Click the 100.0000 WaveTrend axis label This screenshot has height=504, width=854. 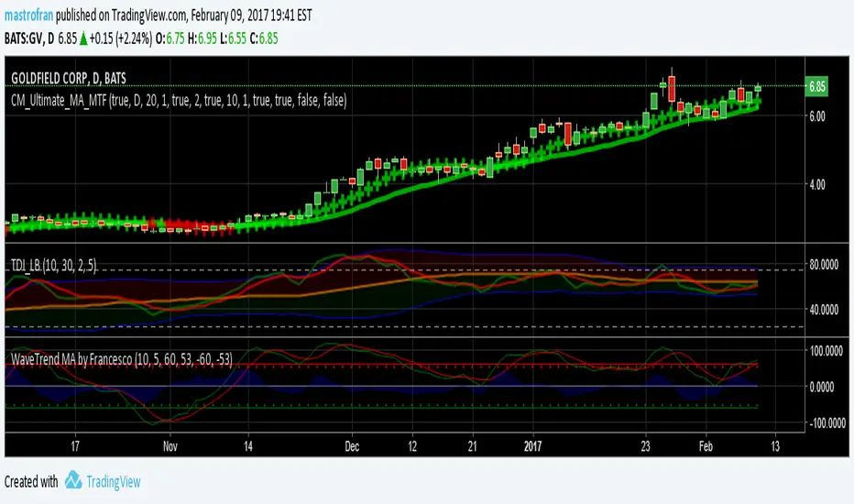click(x=826, y=351)
